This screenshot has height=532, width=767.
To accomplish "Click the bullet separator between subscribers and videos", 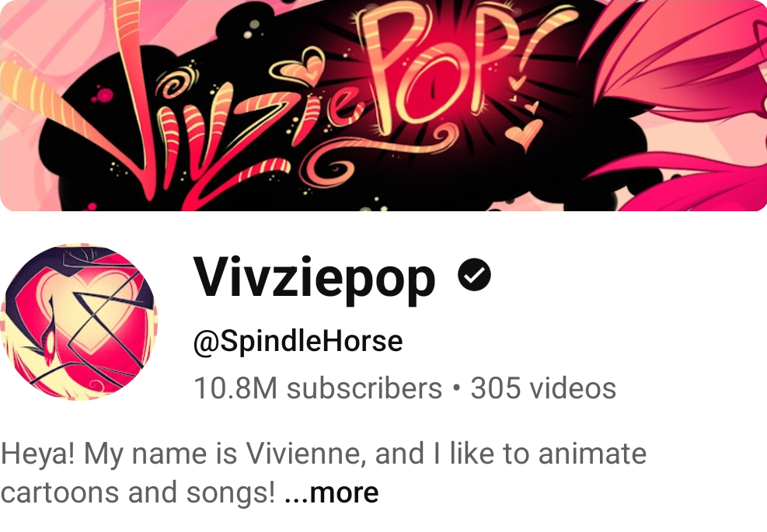I will coord(456,388).
